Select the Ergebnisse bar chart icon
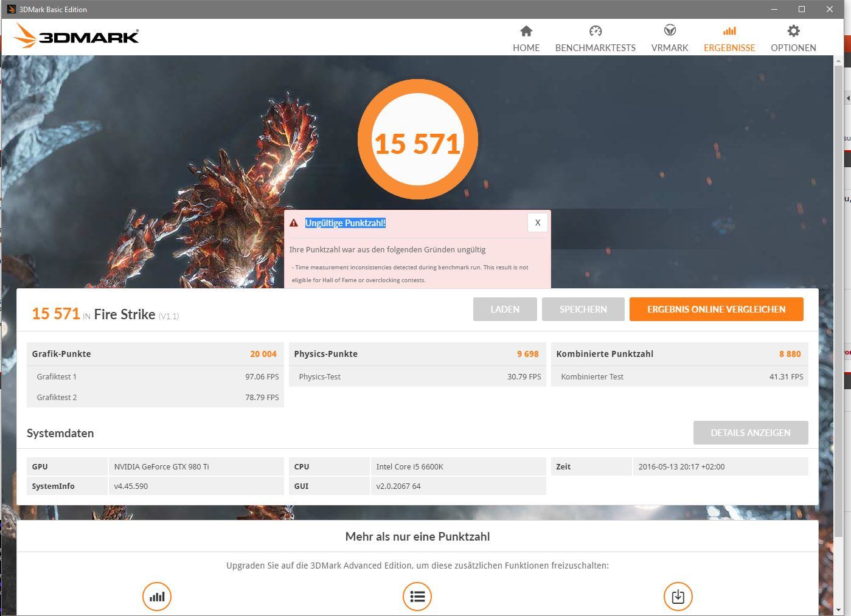 coord(729,31)
